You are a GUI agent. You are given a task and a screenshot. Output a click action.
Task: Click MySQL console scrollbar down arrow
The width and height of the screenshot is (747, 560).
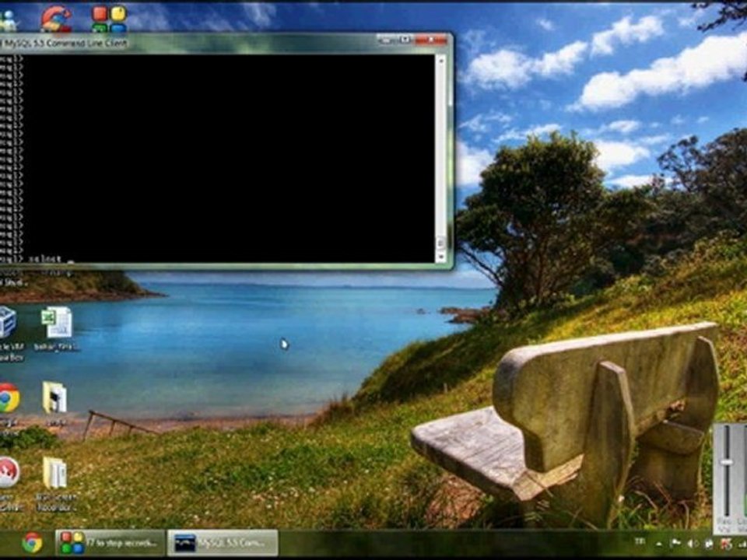coord(440,257)
